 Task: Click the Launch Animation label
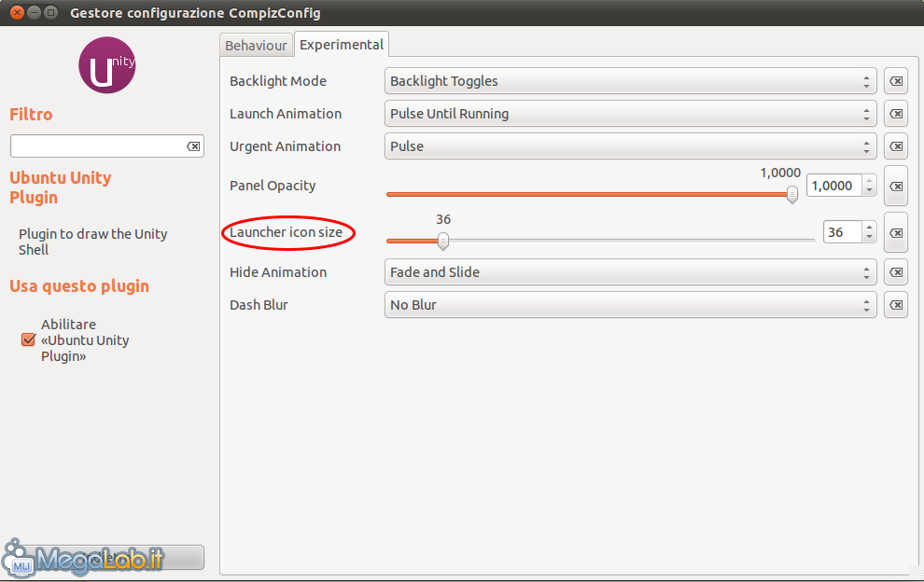click(286, 114)
